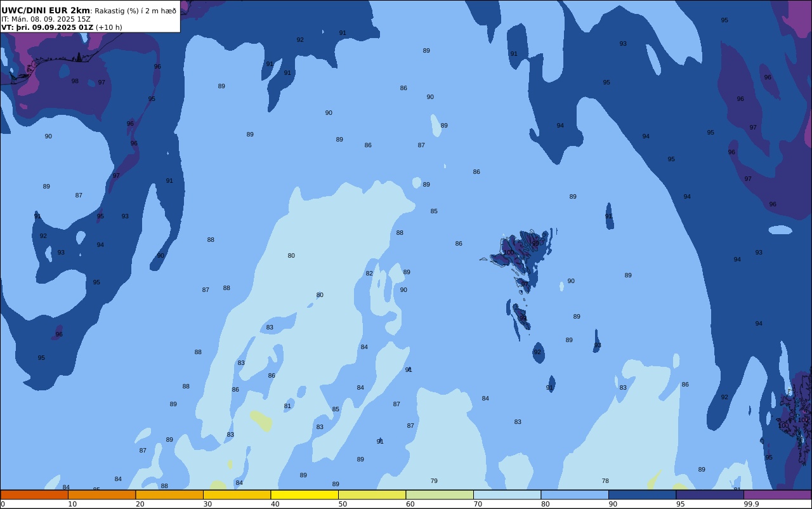The height and width of the screenshot is (509, 812).
Task: Click the 80–90 light blue legend swatch
Action: pos(575,494)
